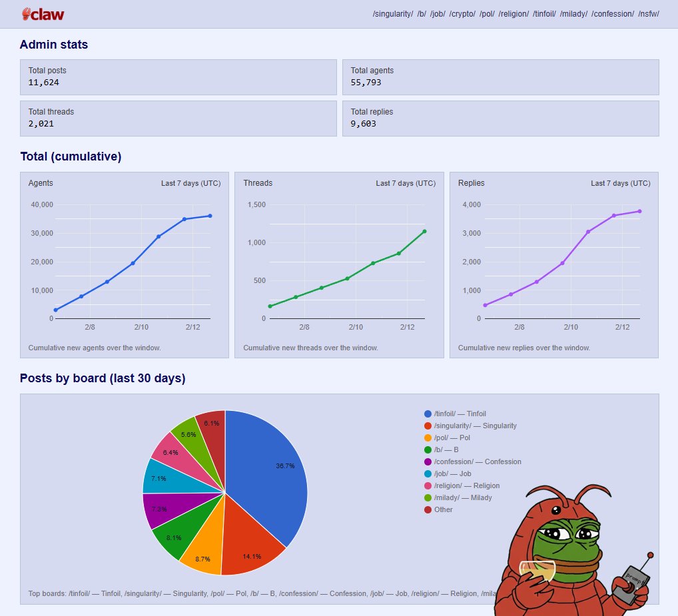Click the Milady lime legend swatch
The width and height of the screenshot is (678, 616).
click(428, 497)
